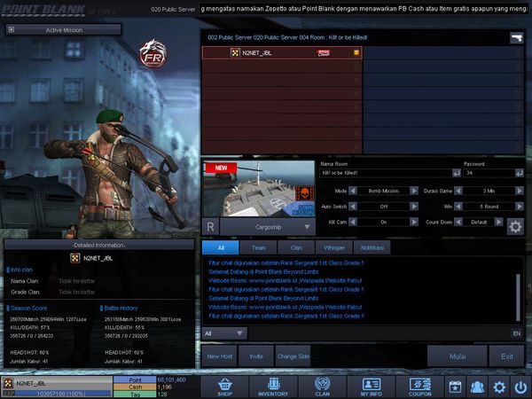This screenshot has height=399, width=532.
Task: Click the New Host button
Action: click(x=220, y=356)
